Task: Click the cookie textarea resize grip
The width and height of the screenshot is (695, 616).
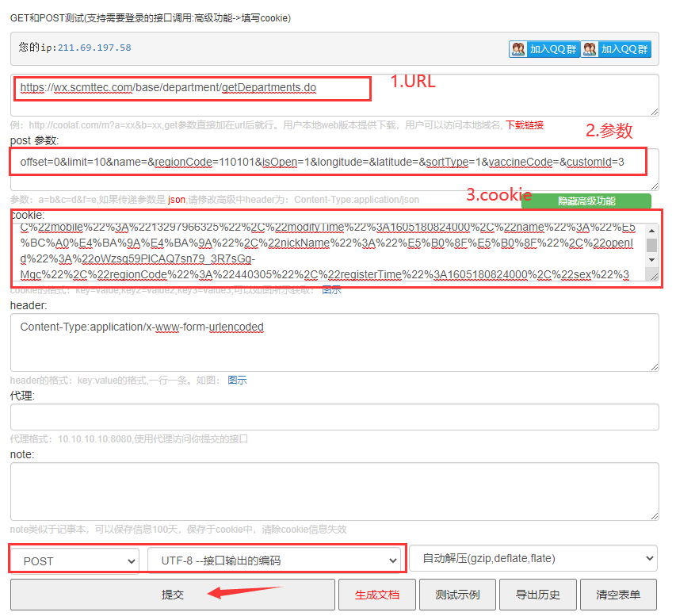Action: point(655,277)
